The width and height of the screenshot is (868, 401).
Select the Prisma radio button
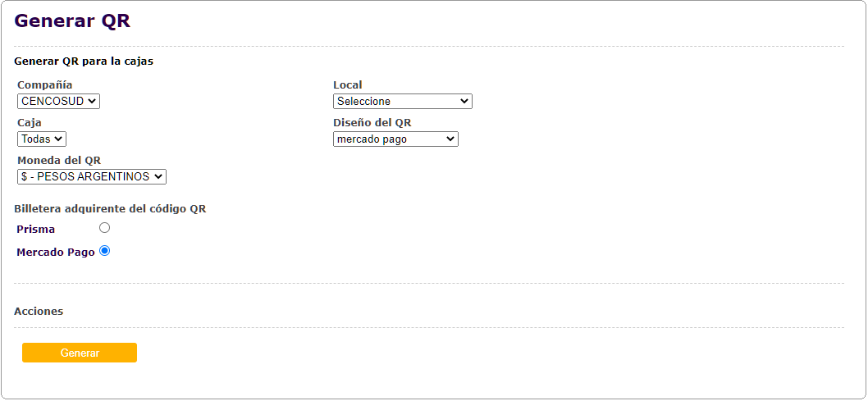coord(104,228)
